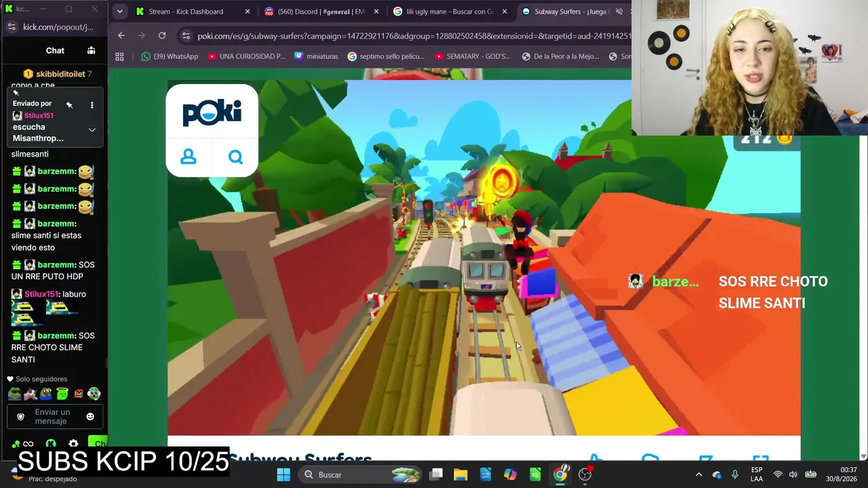Open Wi-Fi network settings

[x=778, y=474]
